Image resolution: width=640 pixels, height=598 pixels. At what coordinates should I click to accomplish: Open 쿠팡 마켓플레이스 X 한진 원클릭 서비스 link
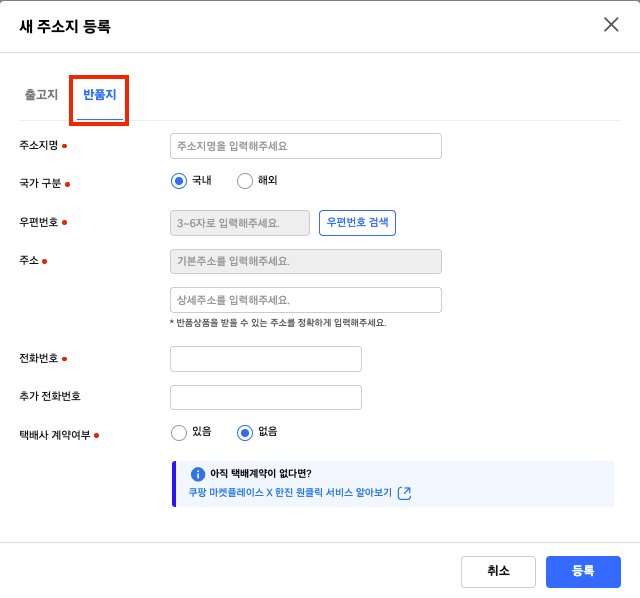pyautogui.click(x=290, y=493)
